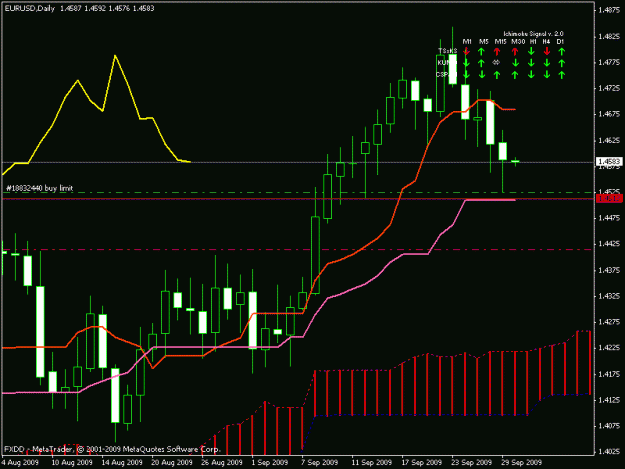
Task: Click the CSP row arrow under M15
Action: pos(497,75)
